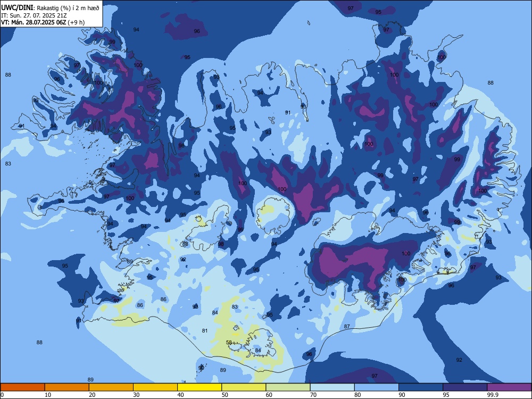Click the legend scale label '70'
Viewport: 532px width, 399px height.
pyautogui.click(x=313, y=395)
